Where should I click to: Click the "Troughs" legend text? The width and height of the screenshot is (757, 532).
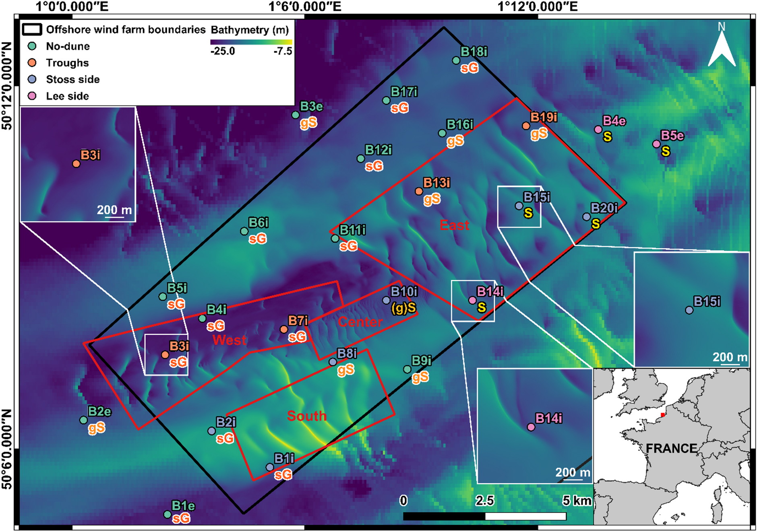coord(68,63)
